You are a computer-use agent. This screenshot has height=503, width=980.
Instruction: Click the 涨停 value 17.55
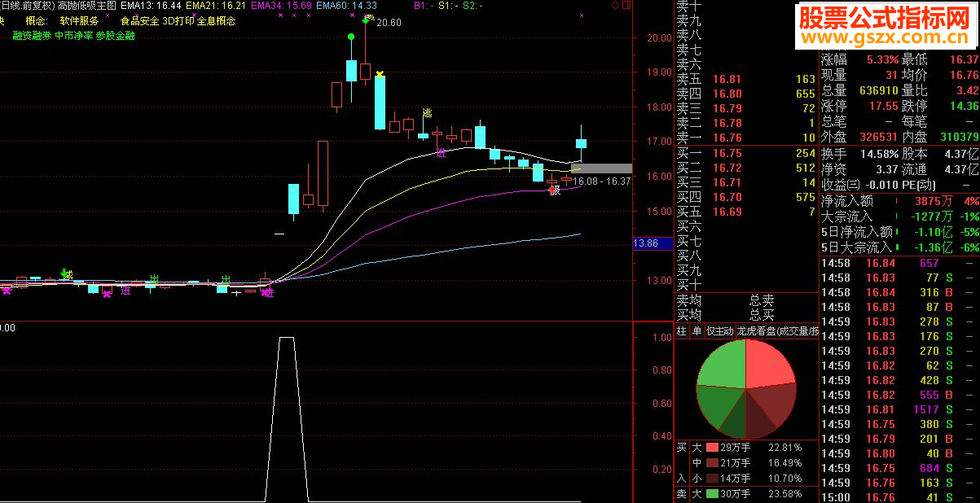[x=883, y=106]
